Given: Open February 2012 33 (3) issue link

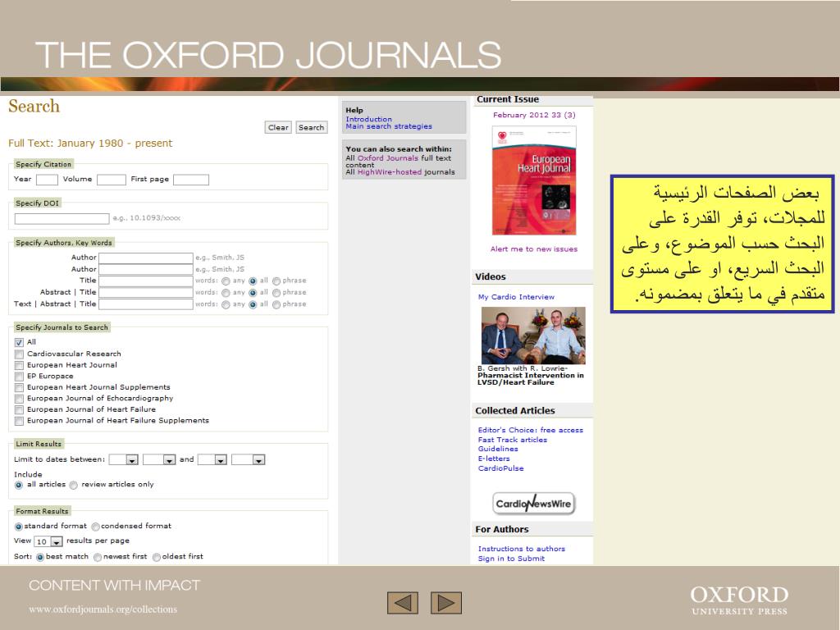Looking at the screenshot, I should click(534, 115).
